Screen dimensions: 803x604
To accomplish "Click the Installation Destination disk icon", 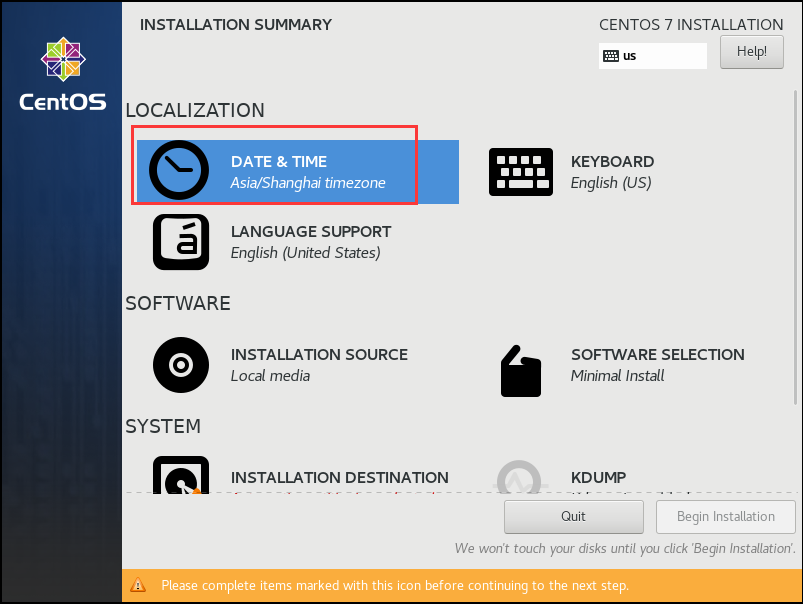I will click(181, 475).
